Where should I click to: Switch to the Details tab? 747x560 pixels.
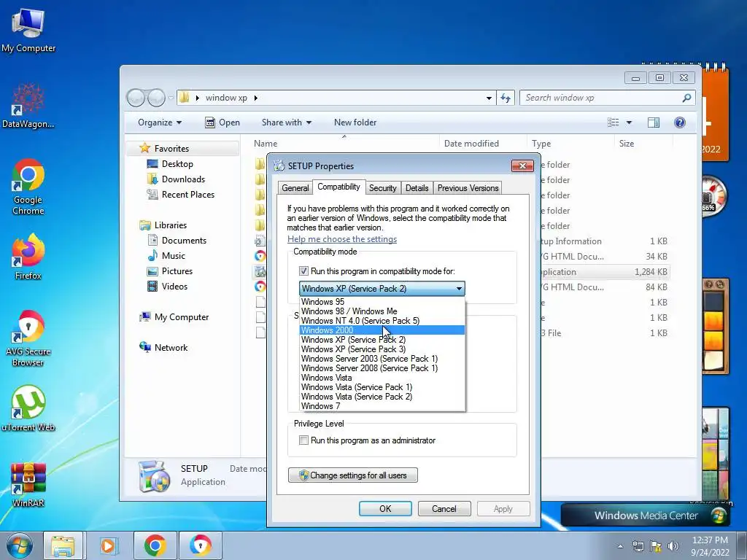[417, 188]
